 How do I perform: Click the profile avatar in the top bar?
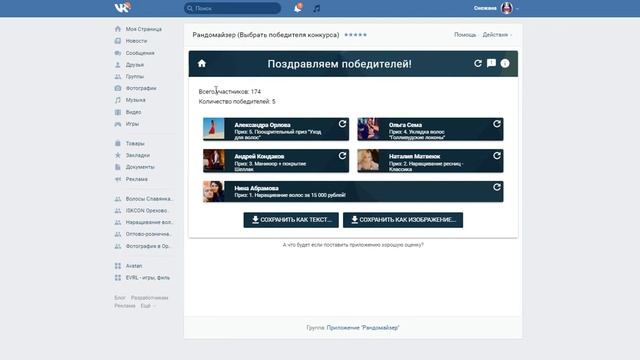(507, 8)
